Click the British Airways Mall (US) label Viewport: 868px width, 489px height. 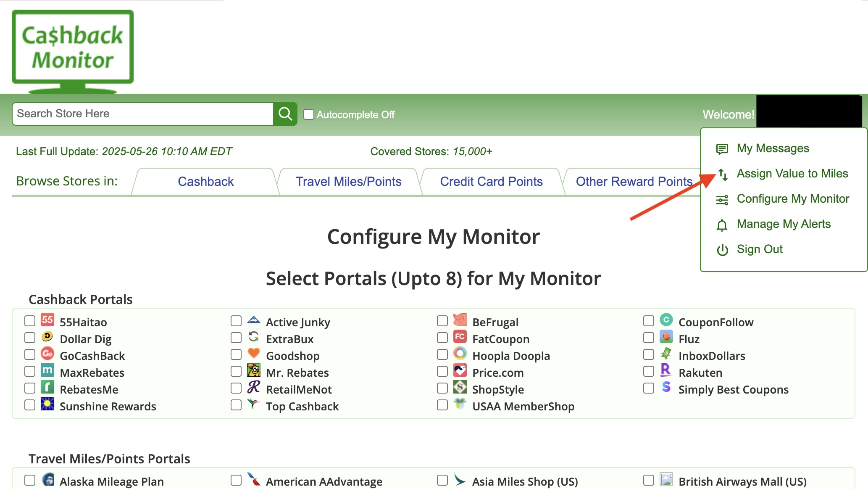[x=742, y=481]
